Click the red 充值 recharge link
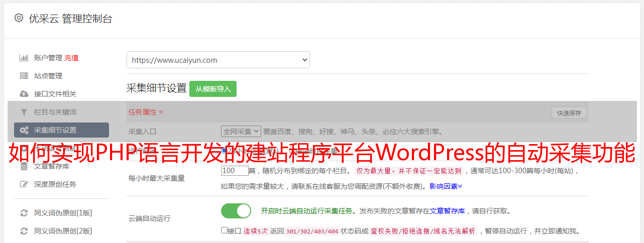The width and height of the screenshot is (644, 243). coord(71,58)
